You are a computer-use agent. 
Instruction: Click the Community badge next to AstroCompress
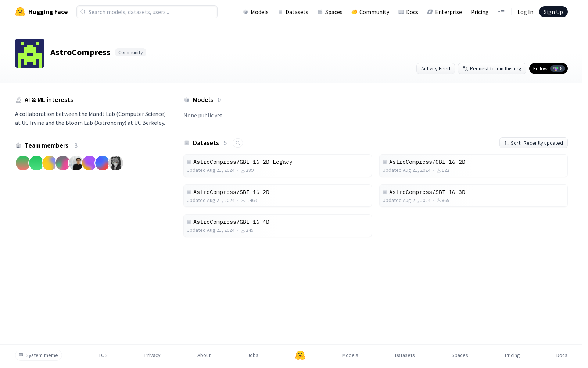[x=130, y=52]
